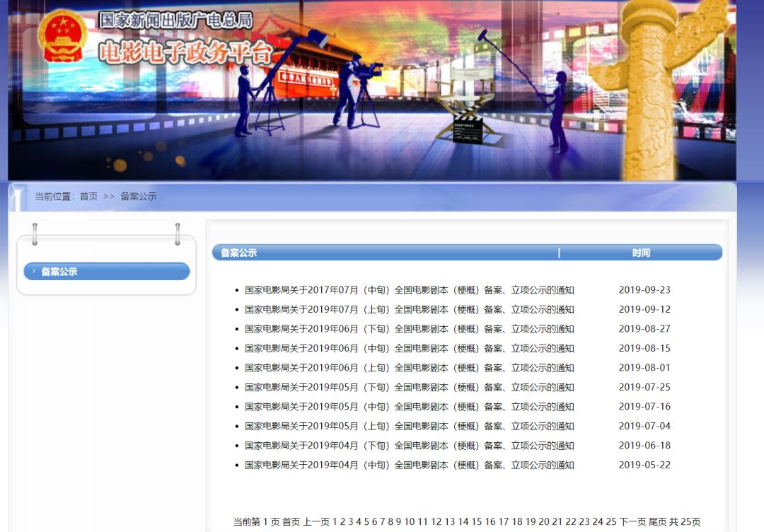Image resolution: width=764 pixels, height=532 pixels.
Task: Open the 2019年04月（下旬）notice link
Action: 410,446
